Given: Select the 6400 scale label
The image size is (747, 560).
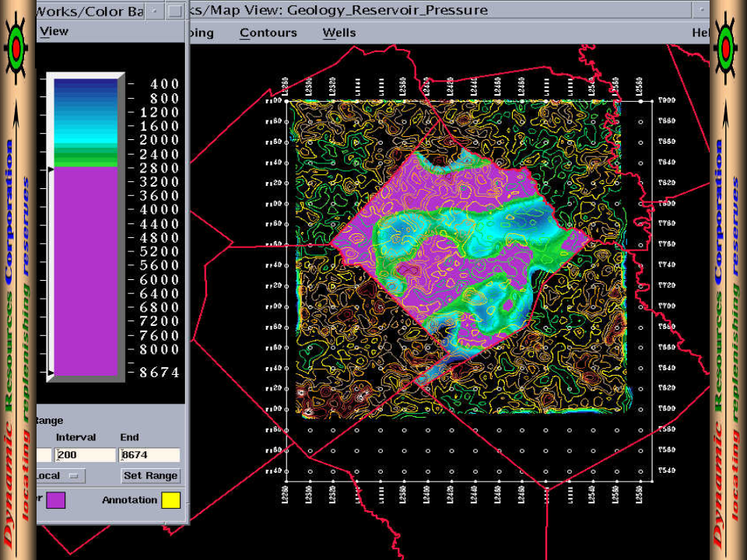Looking at the screenshot, I should point(160,293).
